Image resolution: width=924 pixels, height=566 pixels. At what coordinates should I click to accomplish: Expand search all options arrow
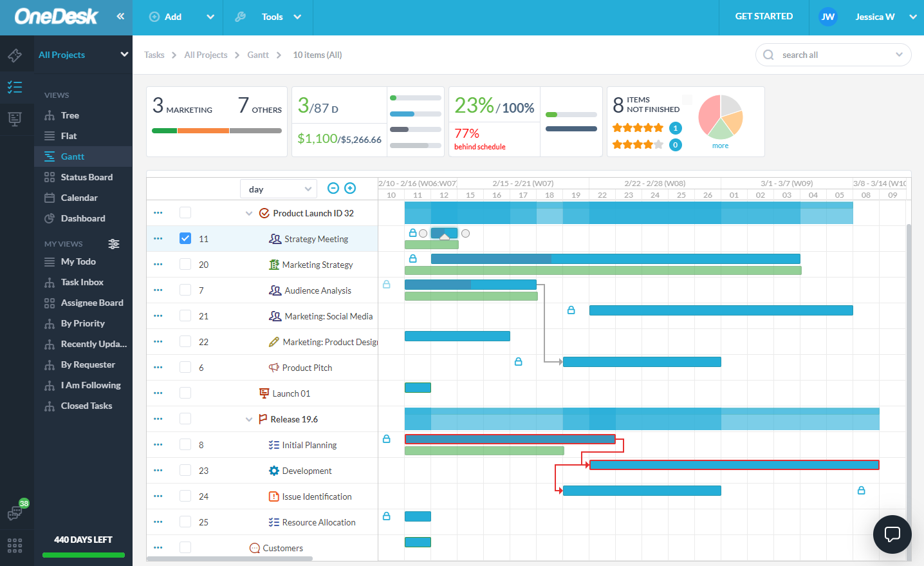pos(899,55)
